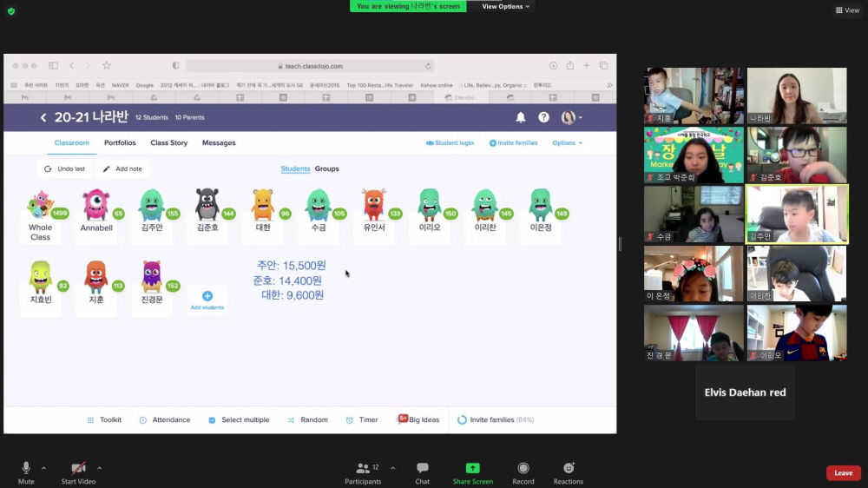Open the Participants list
Viewport: 868px width, 488px height.
363,473
